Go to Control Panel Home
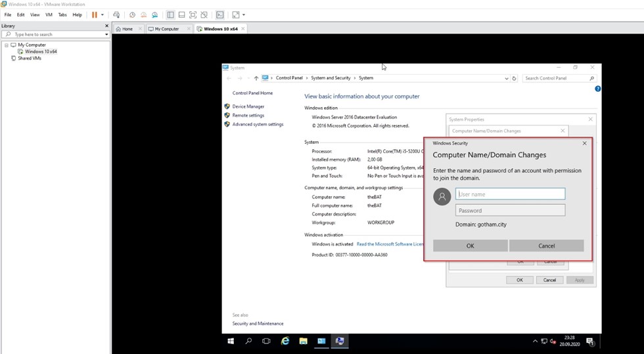 252,93
